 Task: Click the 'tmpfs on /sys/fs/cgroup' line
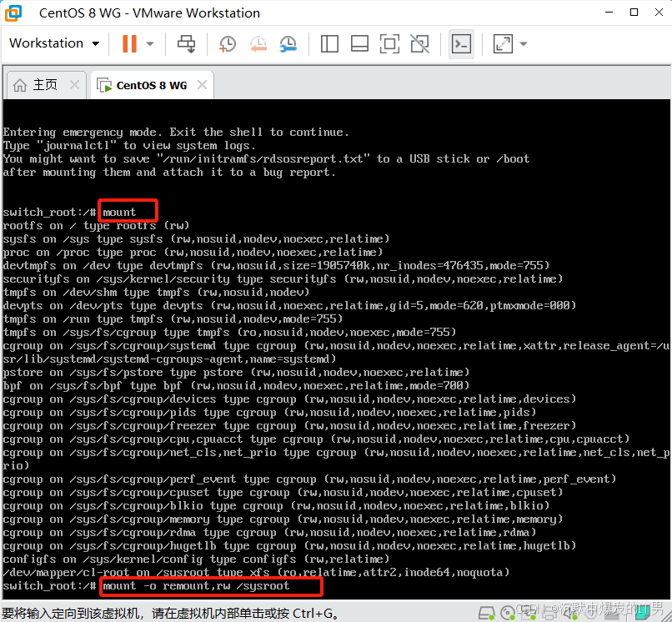tap(229, 332)
